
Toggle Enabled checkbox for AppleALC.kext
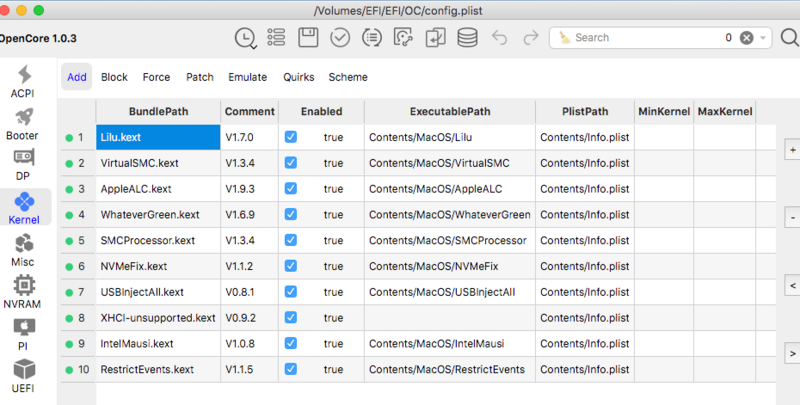click(x=291, y=188)
